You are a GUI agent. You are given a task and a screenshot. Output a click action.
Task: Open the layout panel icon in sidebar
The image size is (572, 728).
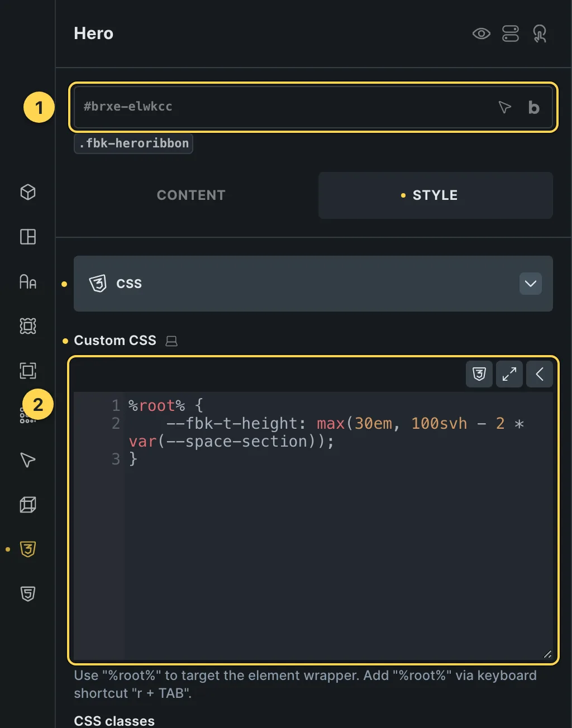[x=28, y=237]
